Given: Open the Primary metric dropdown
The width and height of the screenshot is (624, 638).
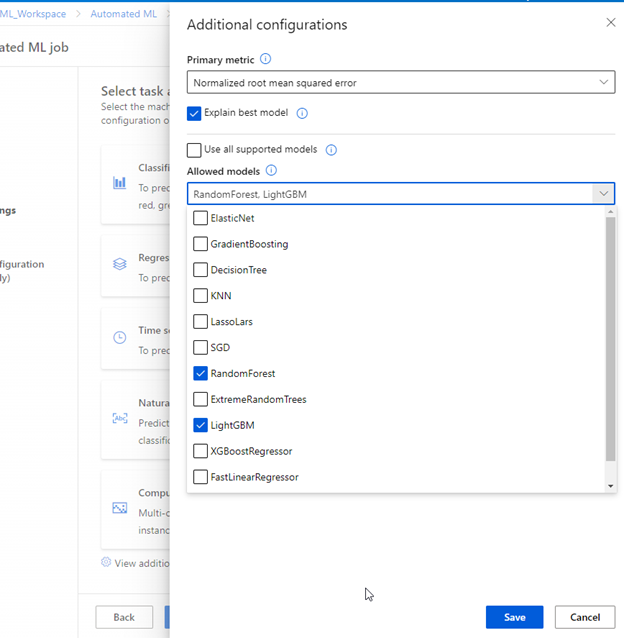Looking at the screenshot, I should click(400, 83).
